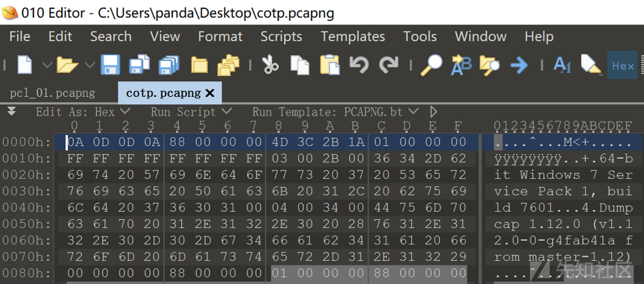Viewport: 644px width, 284px height.
Task: Close the cotp.pcapng tab
Action: click(209, 93)
